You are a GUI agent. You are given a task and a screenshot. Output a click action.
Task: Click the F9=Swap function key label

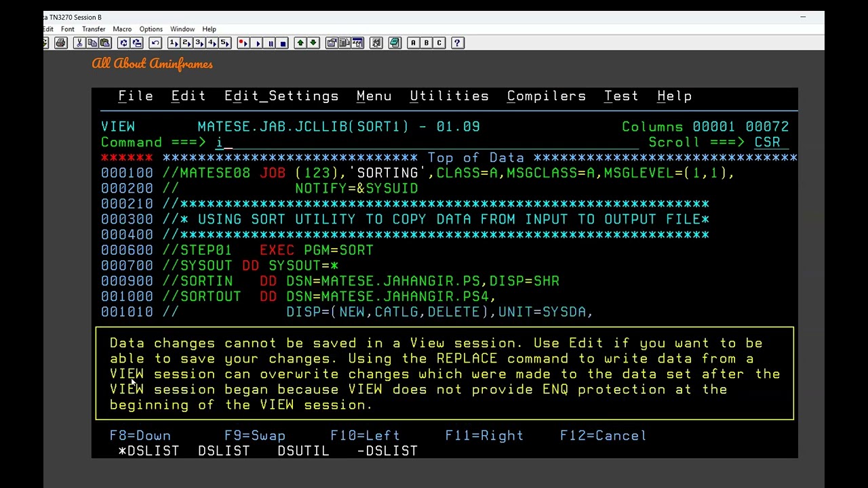click(x=255, y=436)
